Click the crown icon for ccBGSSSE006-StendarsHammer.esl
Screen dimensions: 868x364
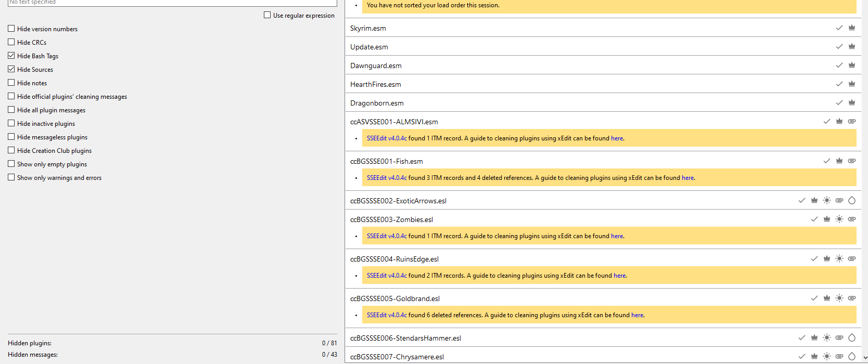click(814, 338)
